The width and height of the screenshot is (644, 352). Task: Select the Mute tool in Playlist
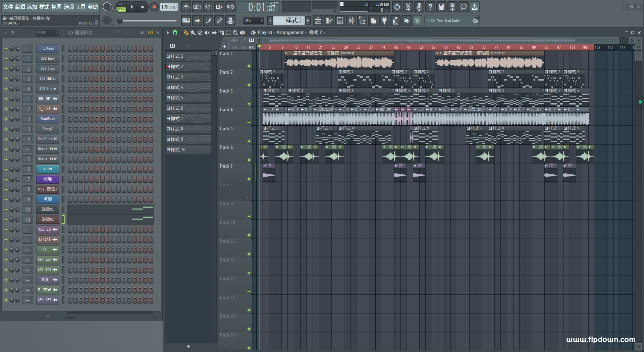coord(207,33)
